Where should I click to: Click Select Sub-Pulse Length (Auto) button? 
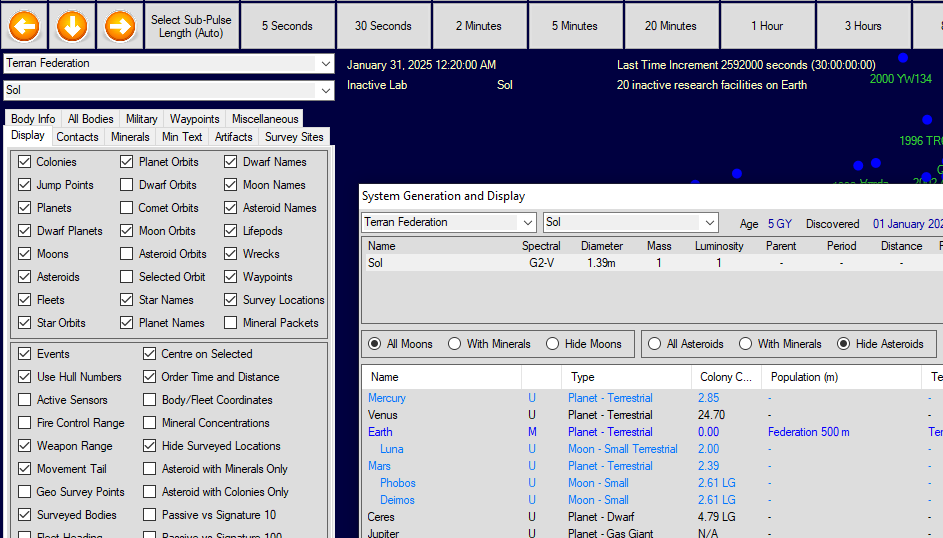point(191,26)
